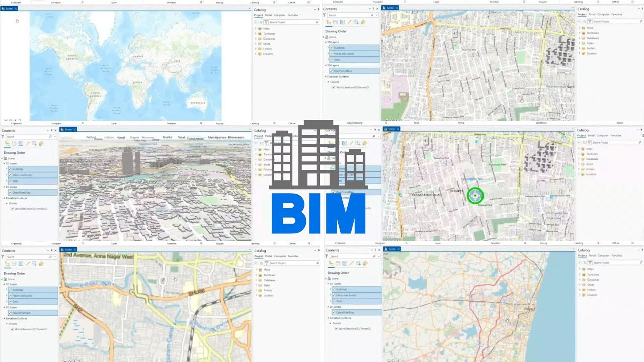Uncheck Trees layer in coastline map window
This screenshot has height=362, width=644.
point(334,301)
